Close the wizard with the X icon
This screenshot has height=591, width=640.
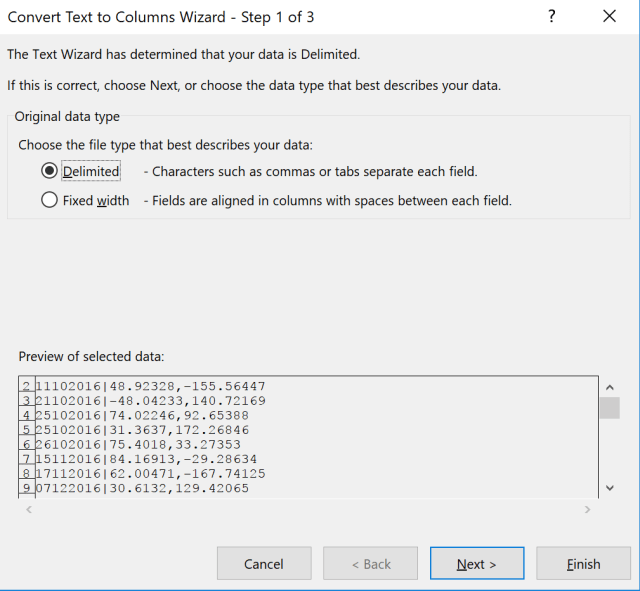[x=609, y=16]
